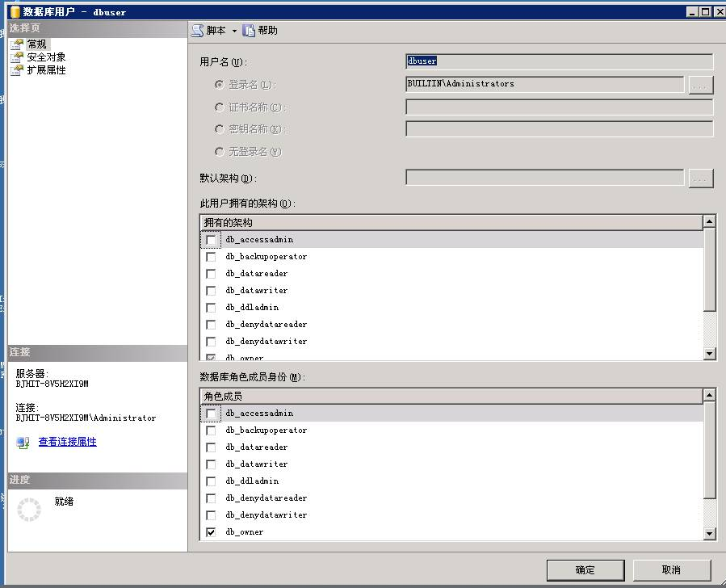Click up arrow of role members scrollbar
This screenshot has width=726, height=588.
(x=709, y=396)
